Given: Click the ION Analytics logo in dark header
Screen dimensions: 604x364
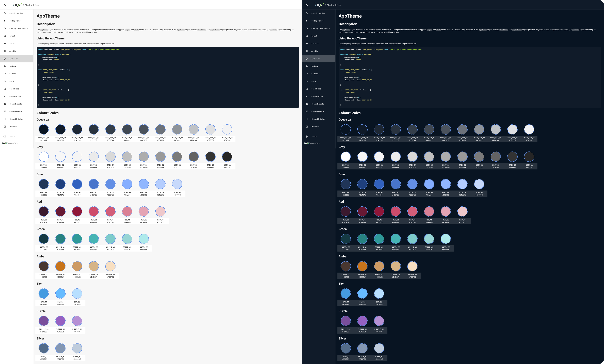Looking at the screenshot, I should (x=328, y=5).
